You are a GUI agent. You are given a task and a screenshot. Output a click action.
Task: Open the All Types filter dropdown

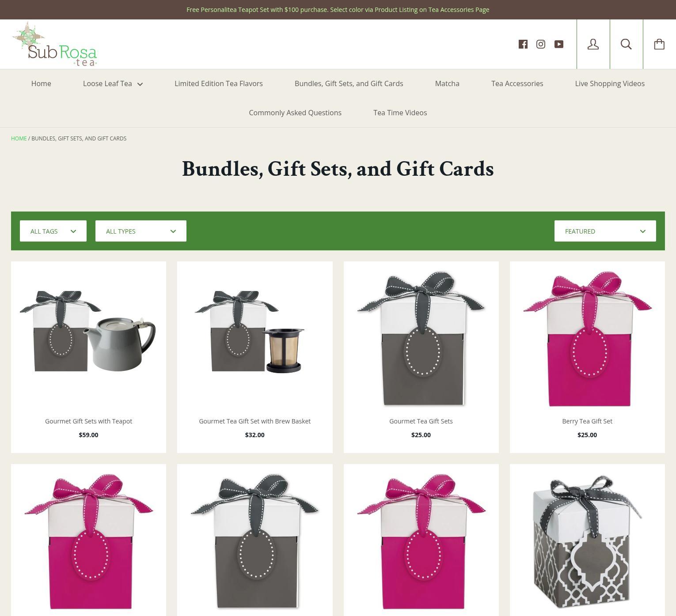141,231
